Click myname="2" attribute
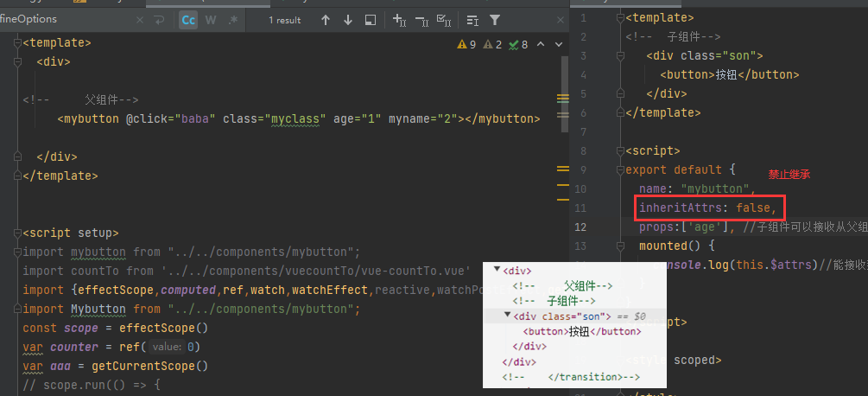Image resolution: width=868 pixels, height=396 pixels. click(x=423, y=118)
